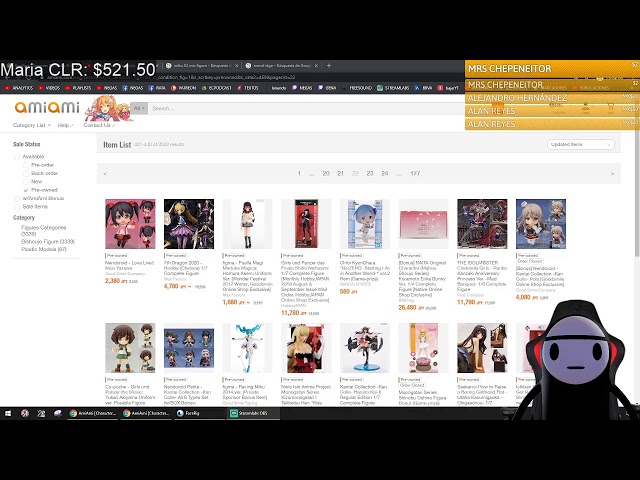Go to next results page arrow
The width and height of the screenshot is (640, 480).
pyautogui.click(x=612, y=173)
